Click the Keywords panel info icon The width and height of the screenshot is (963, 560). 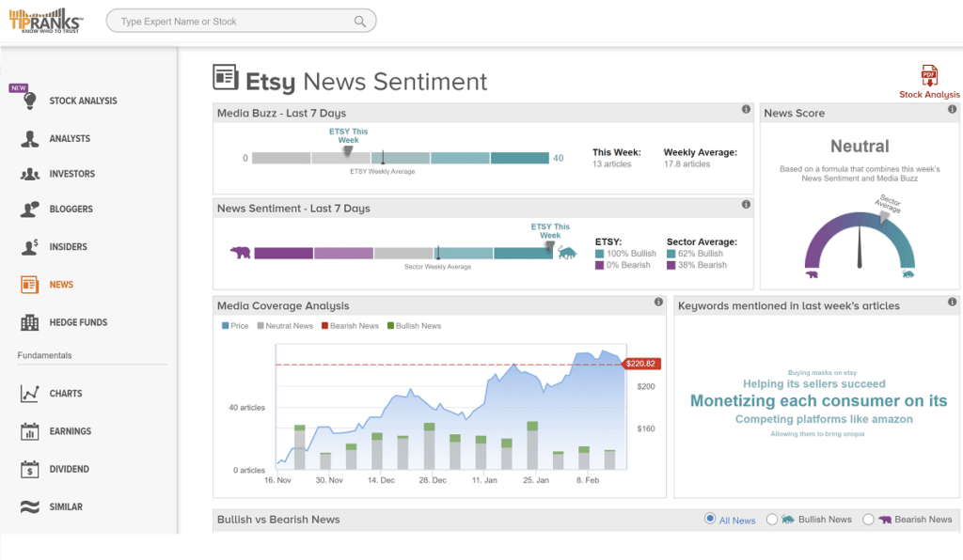click(952, 302)
